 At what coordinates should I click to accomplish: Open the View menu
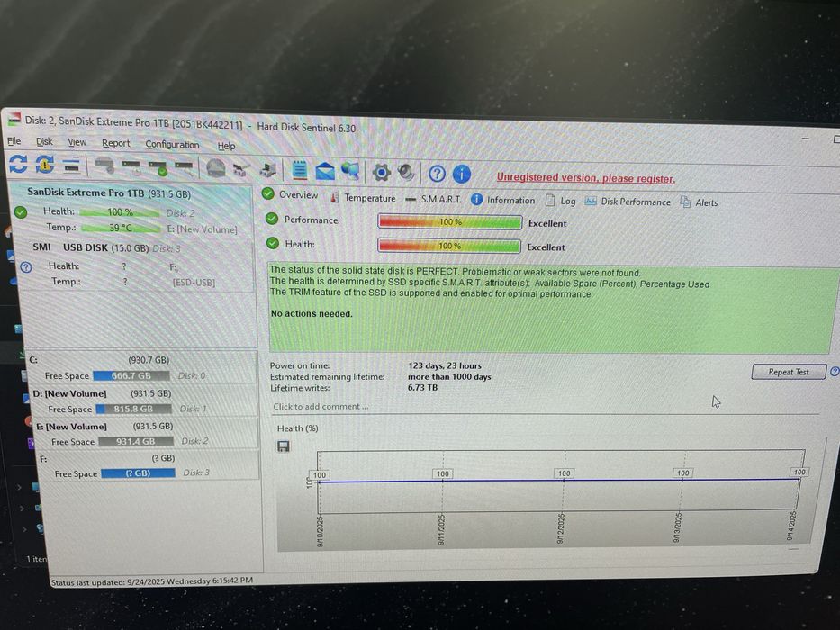[77, 142]
